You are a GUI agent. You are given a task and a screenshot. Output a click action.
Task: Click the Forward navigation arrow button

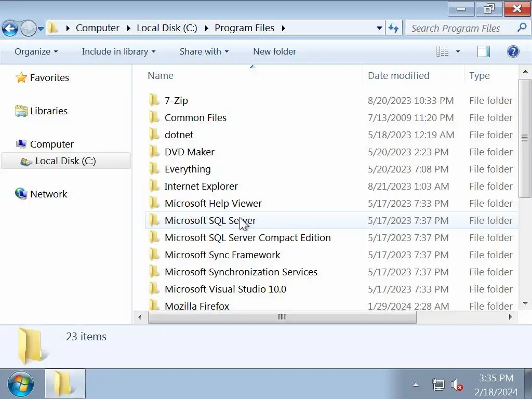pyautogui.click(x=29, y=28)
